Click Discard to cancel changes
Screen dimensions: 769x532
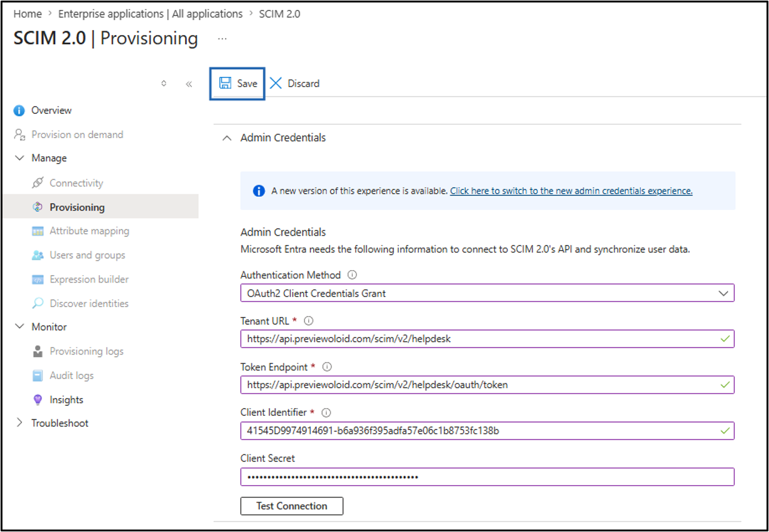click(x=294, y=84)
